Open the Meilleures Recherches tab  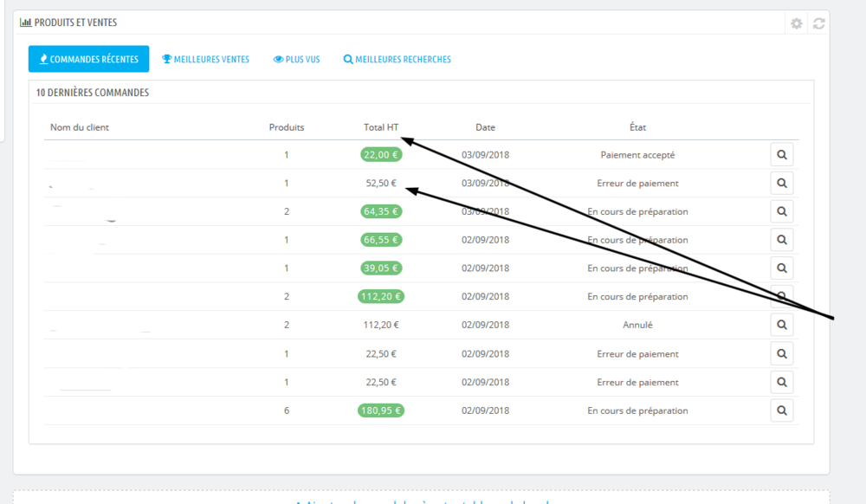(x=397, y=59)
